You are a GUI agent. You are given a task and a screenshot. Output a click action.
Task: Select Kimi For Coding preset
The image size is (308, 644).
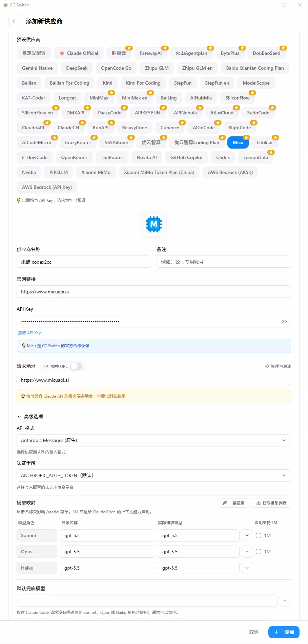coord(143,83)
